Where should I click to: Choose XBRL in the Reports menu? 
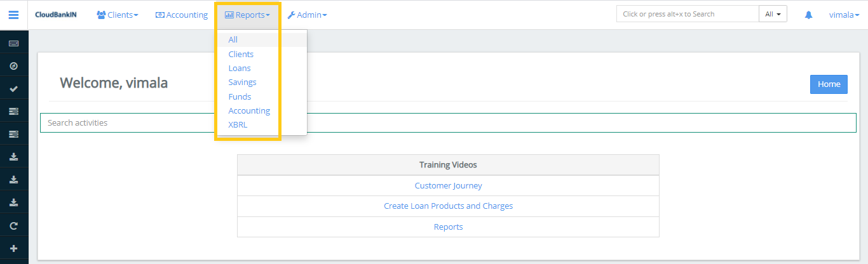click(238, 125)
